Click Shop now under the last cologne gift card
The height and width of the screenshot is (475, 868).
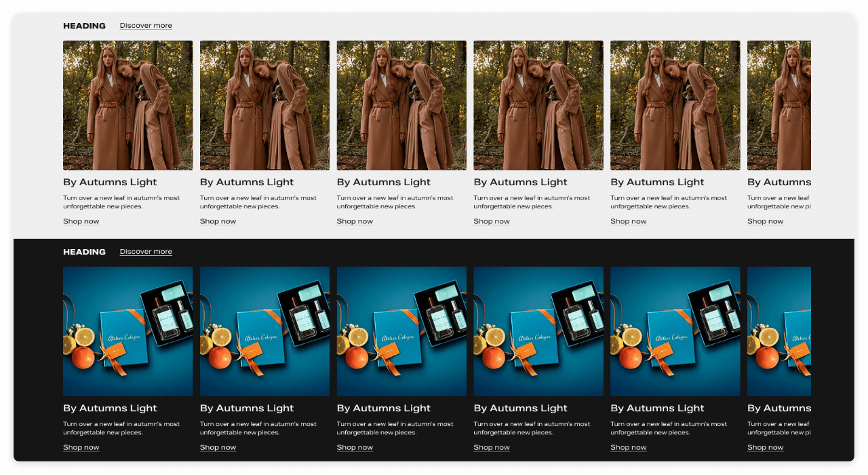click(x=765, y=446)
